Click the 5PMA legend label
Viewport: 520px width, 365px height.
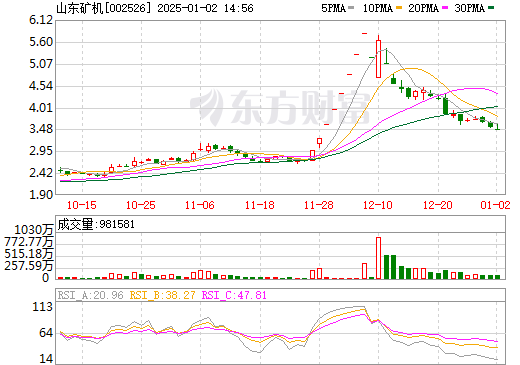333,8
